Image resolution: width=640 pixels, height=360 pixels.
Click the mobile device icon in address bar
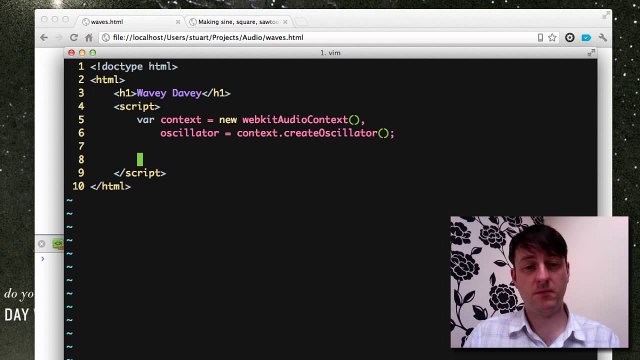(540, 38)
